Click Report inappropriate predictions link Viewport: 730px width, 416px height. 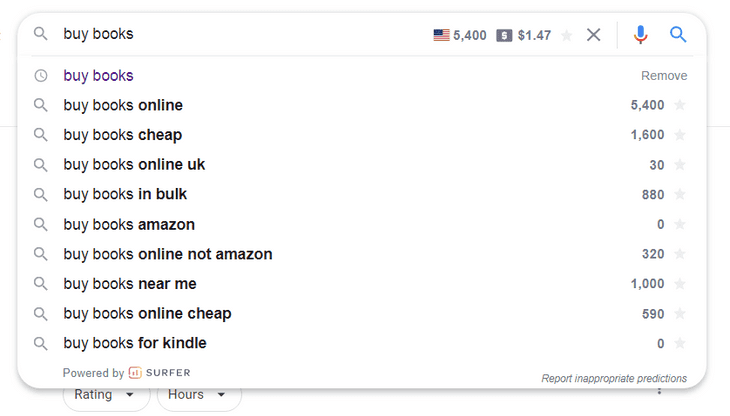pos(614,379)
